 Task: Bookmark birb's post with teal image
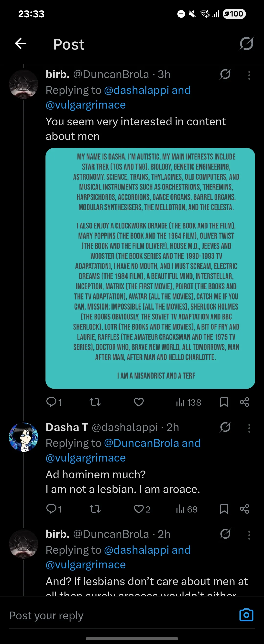224,402
